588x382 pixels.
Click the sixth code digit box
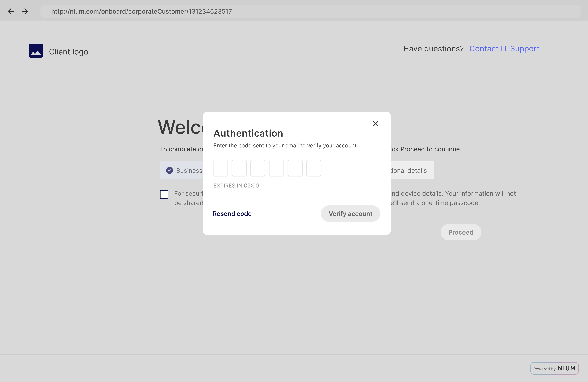[314, 168]
